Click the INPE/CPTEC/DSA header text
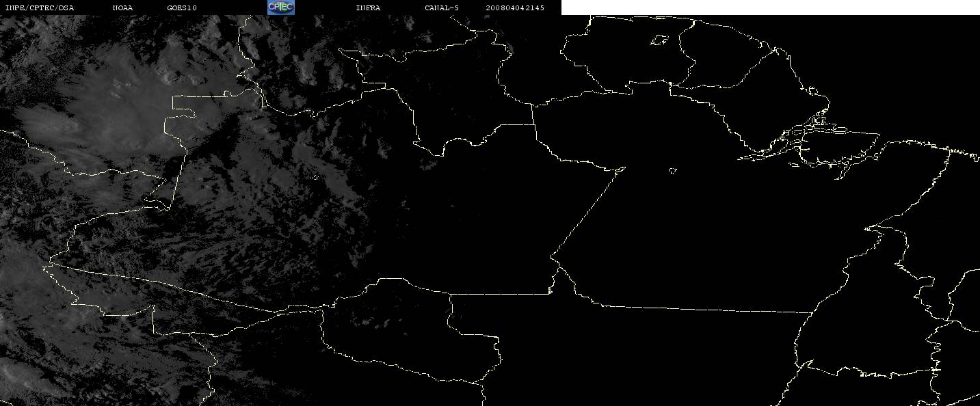Viewport: 980px width, 406px height. [x=39, y=8]
